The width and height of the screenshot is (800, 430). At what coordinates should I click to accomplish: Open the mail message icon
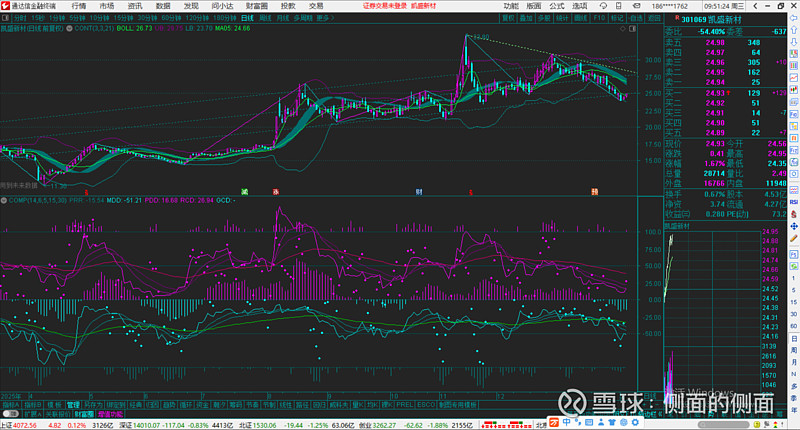pos(637,6)
